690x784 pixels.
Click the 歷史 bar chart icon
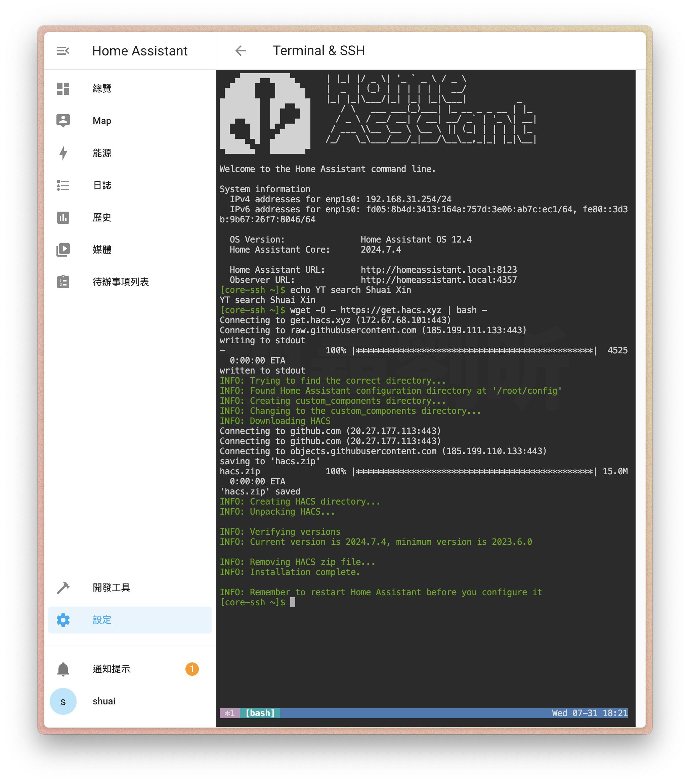click(x=63, y=217)
